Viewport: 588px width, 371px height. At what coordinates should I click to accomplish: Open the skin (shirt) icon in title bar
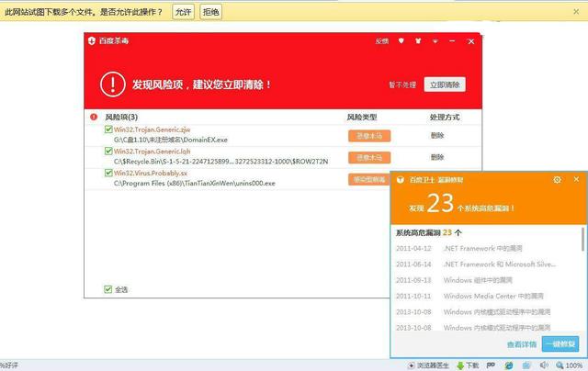pyautogui.click(x=418, y=40)
